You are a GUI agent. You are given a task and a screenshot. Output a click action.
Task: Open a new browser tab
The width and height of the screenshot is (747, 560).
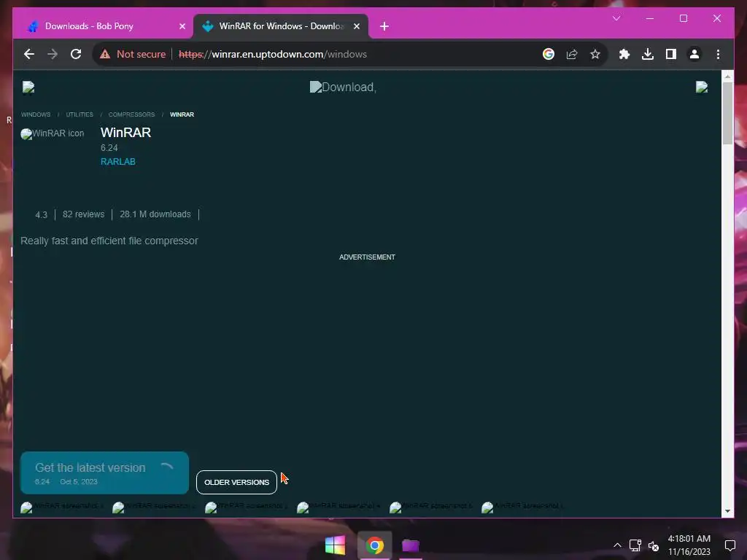pyautogui.click(x=384, y=26)
